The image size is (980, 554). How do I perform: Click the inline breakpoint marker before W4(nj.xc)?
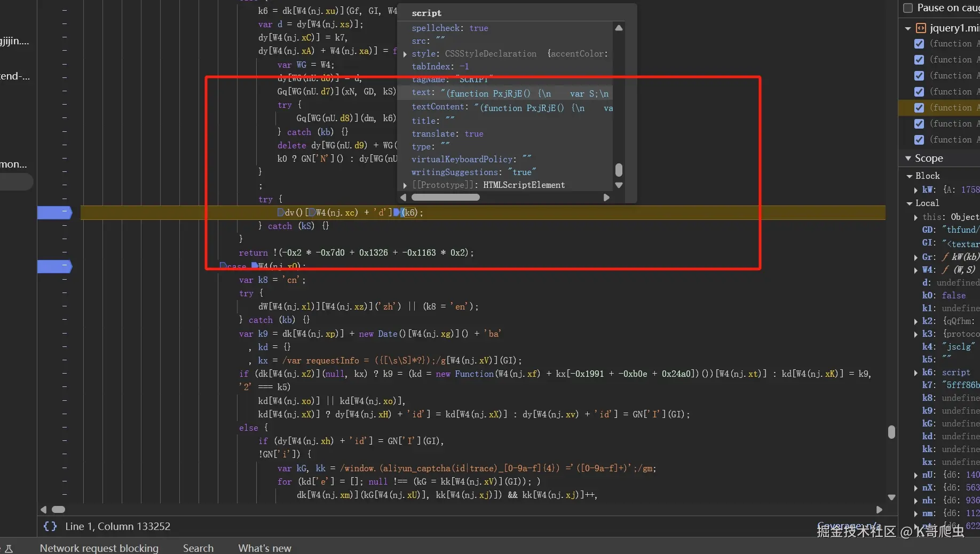[x=312, y=212]
